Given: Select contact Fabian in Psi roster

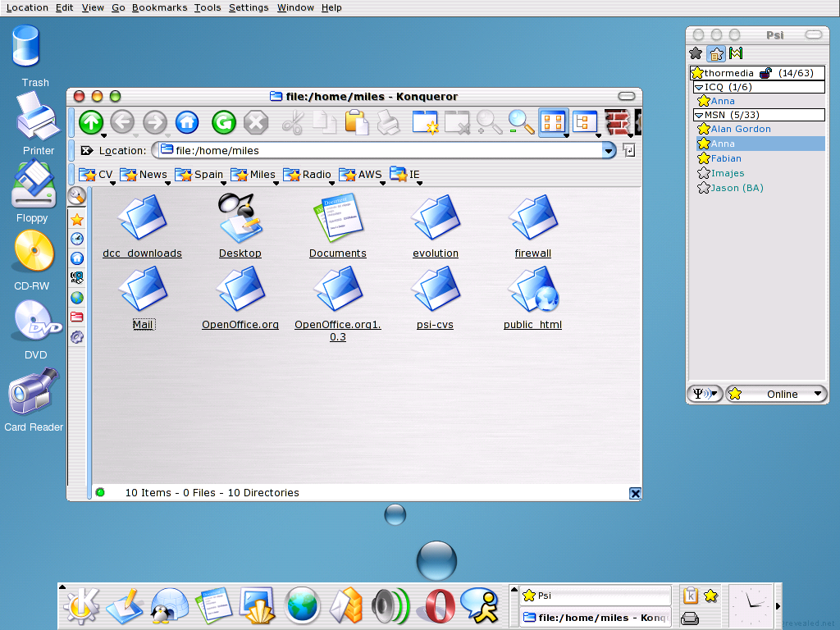Looking at the screenshot, I should pos(726,158).
